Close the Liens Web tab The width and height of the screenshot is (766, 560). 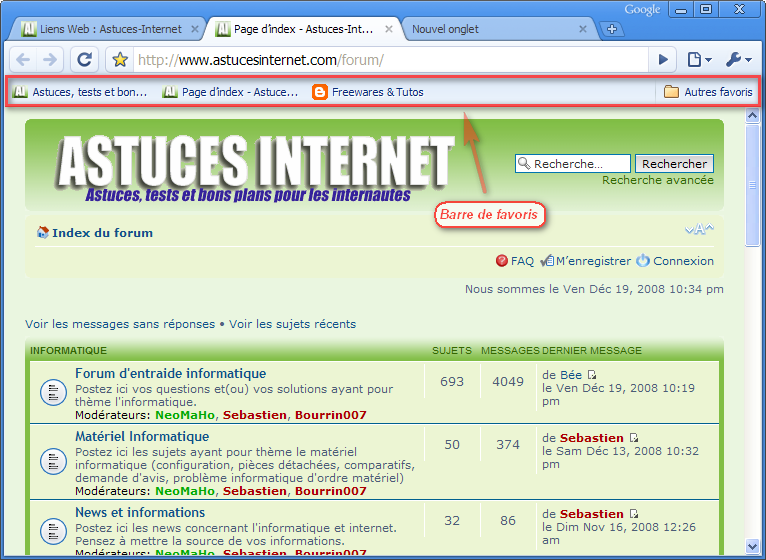click(x=194, y=29)
